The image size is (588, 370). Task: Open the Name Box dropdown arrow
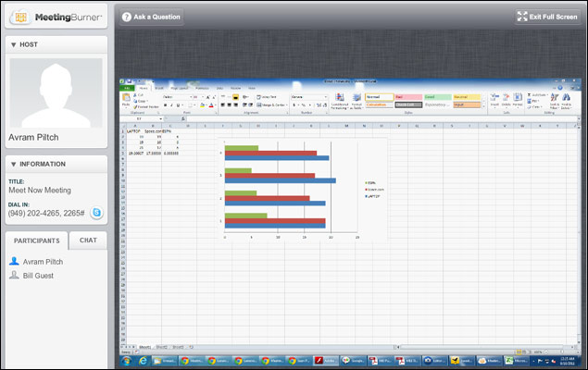coord(161,118)
